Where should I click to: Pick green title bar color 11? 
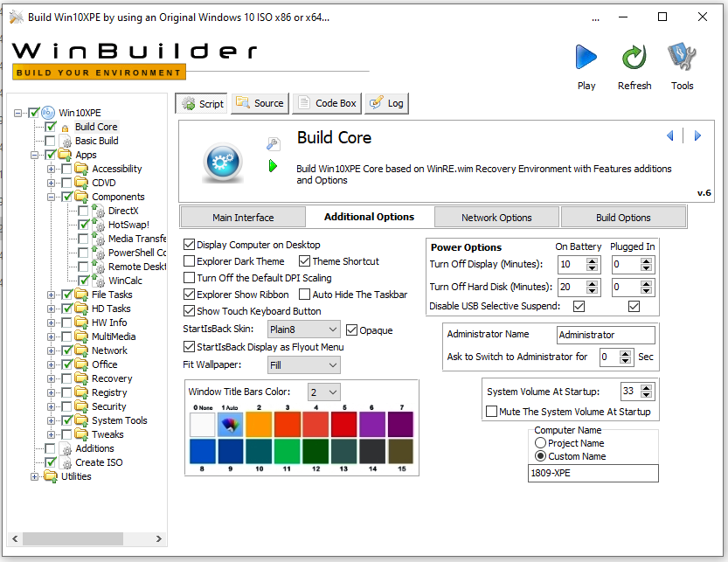[287, 451]
